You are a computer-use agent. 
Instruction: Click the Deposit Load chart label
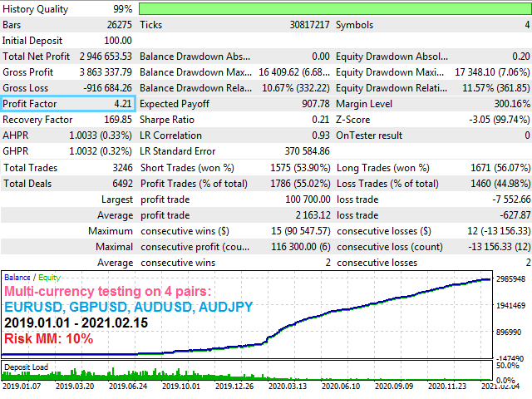pos(26,367)
